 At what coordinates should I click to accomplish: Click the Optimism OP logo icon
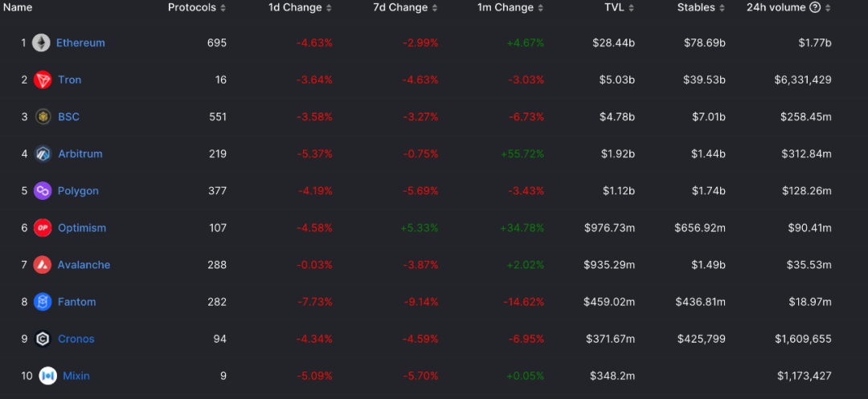[x=43, y=228]
